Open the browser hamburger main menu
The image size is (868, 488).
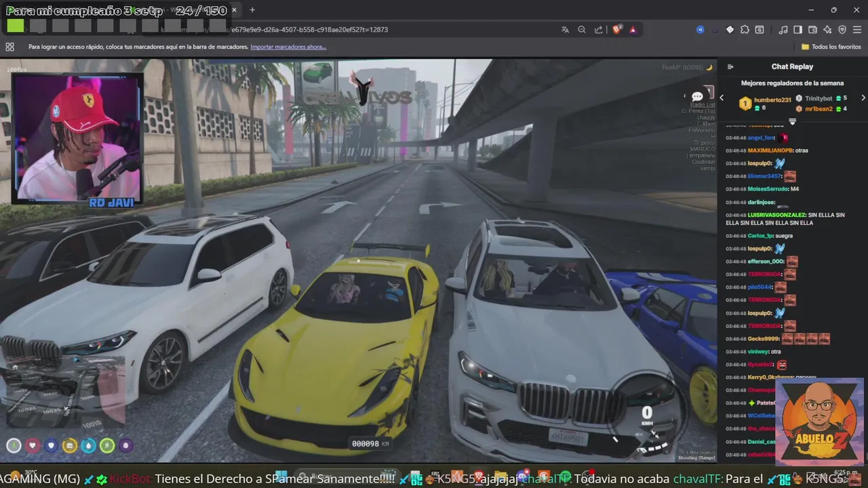857,30
